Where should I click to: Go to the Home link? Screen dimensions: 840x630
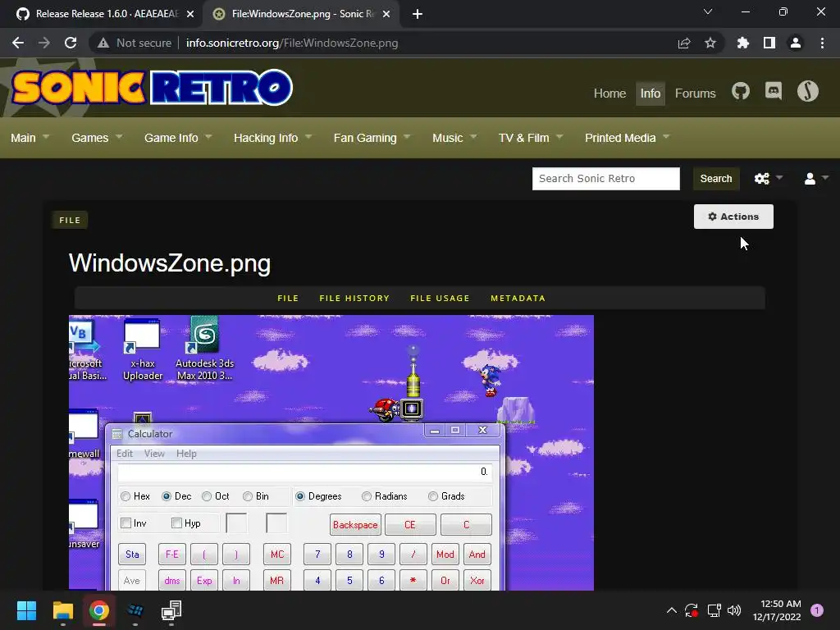click(609, 94)
